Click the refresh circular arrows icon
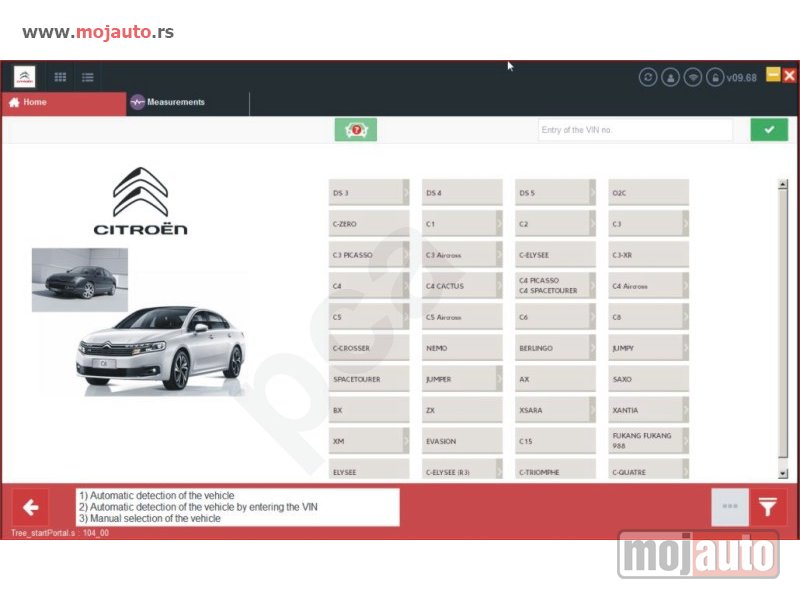 pos(648,78)
